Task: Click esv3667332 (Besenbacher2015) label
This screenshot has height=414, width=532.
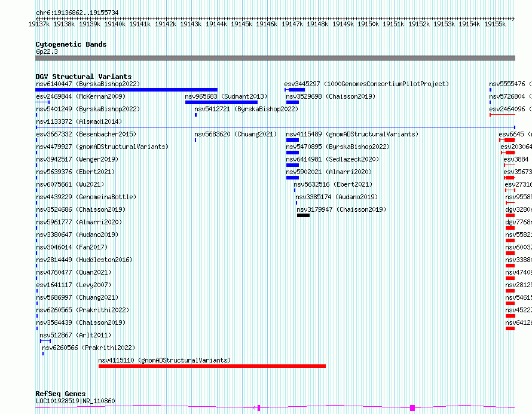Action: [x=86, y=134]
